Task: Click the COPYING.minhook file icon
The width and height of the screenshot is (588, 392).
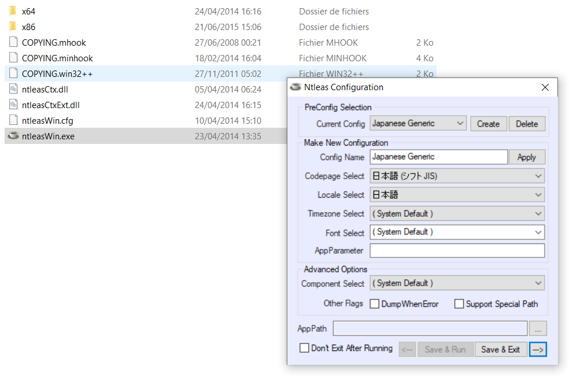Action: point(13,58)
